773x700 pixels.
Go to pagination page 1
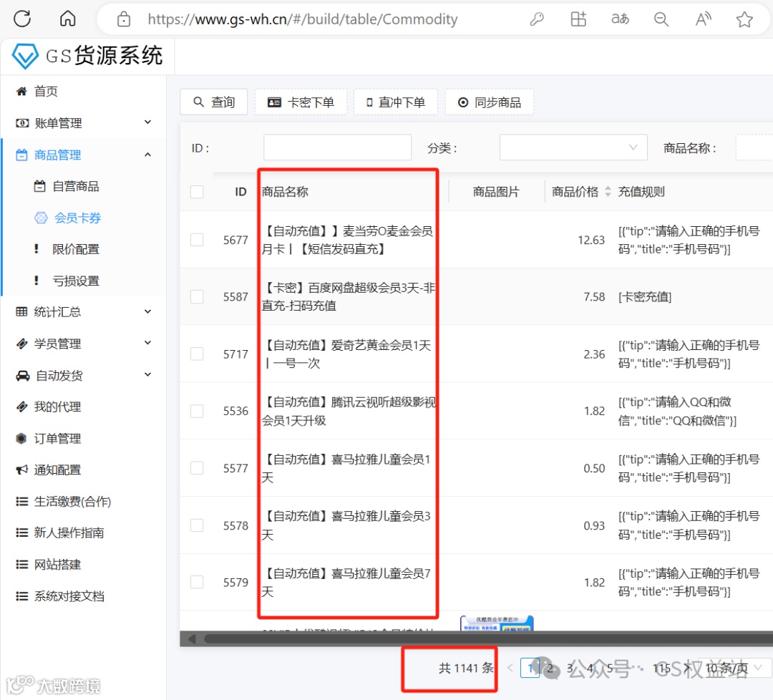[x=530, y=668]
